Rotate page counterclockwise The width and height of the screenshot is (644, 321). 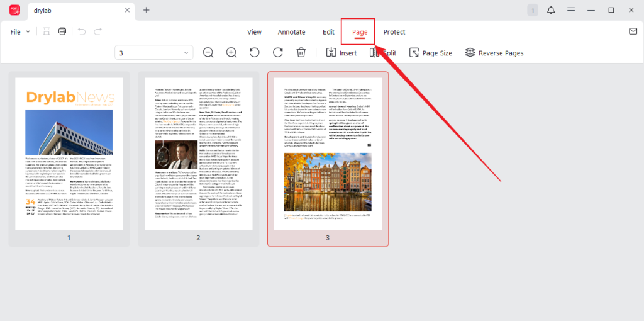[x=255, y=53]
